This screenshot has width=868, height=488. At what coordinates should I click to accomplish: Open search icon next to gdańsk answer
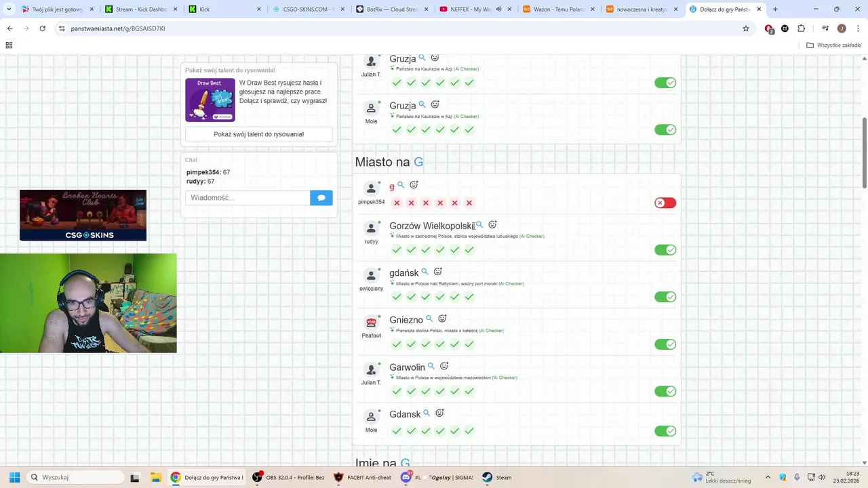pyautogui.click(x=425, y=272)
